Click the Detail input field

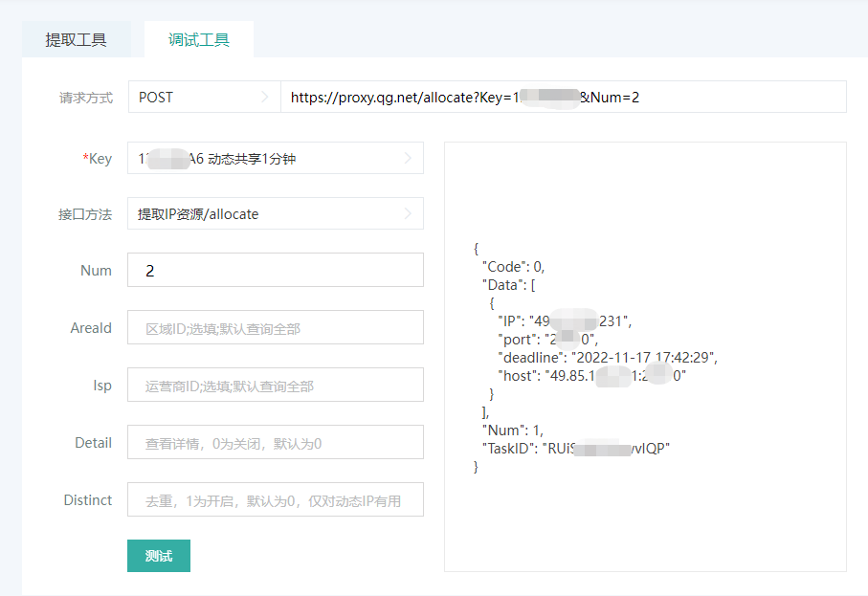275,443
